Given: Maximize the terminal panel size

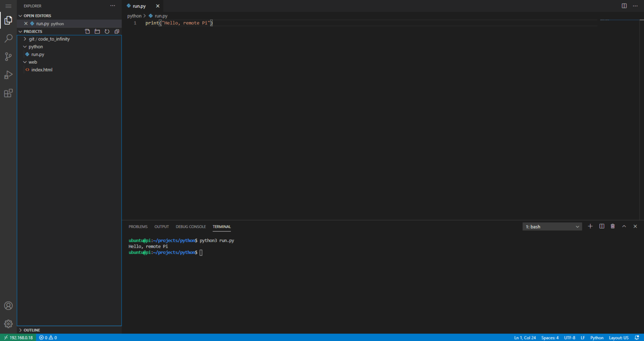Looking at the screenshot, I should tap(624, 226).
